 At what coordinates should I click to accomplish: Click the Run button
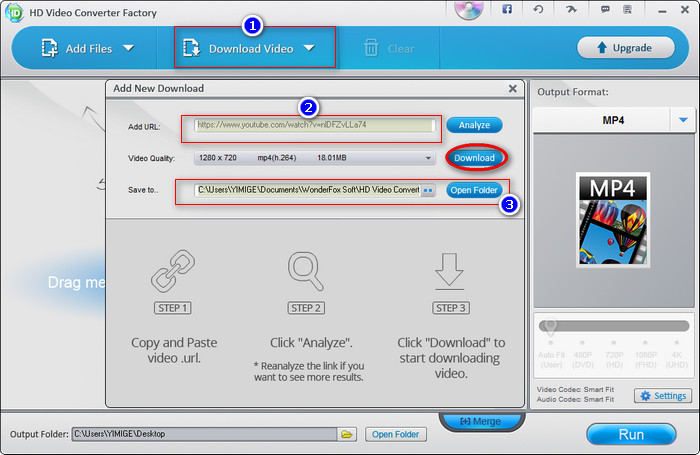pos(631,434)
